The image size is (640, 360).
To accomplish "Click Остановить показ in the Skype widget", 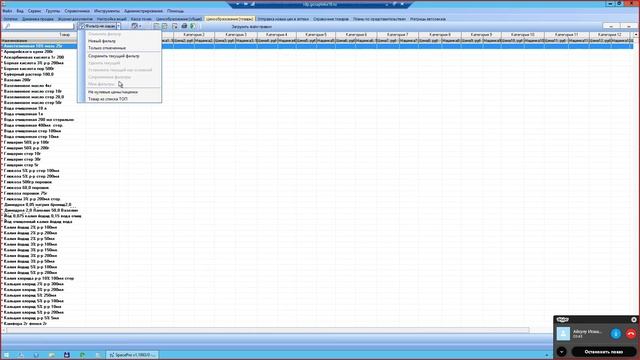I will click(604, 351).
